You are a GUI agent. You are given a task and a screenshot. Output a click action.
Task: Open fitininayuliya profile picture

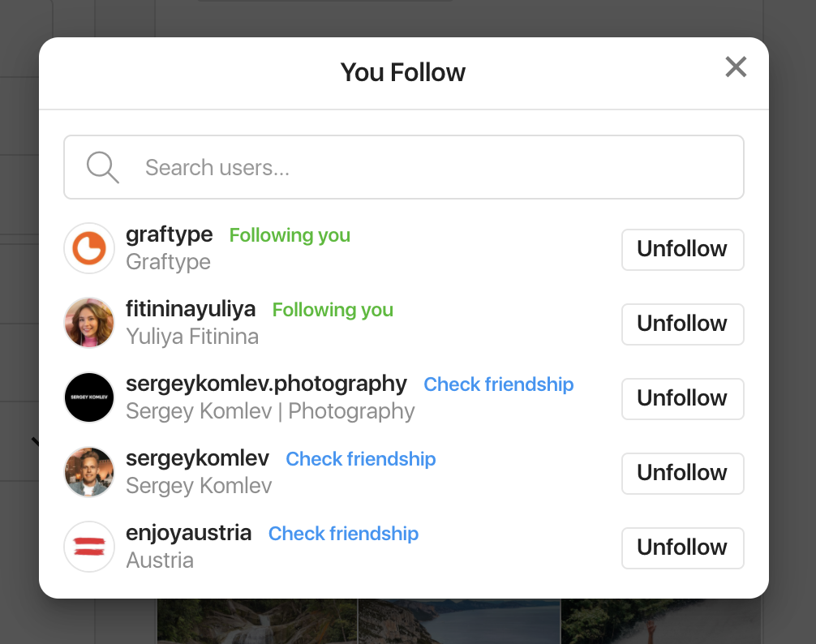[89, 323]
